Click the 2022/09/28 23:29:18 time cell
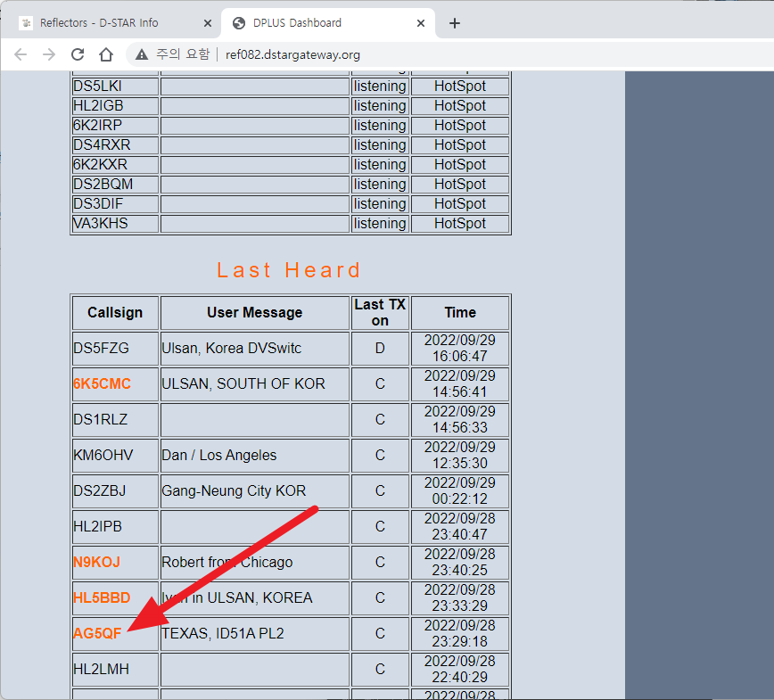This screenshot has height=700, width=774. pos(460,633)
